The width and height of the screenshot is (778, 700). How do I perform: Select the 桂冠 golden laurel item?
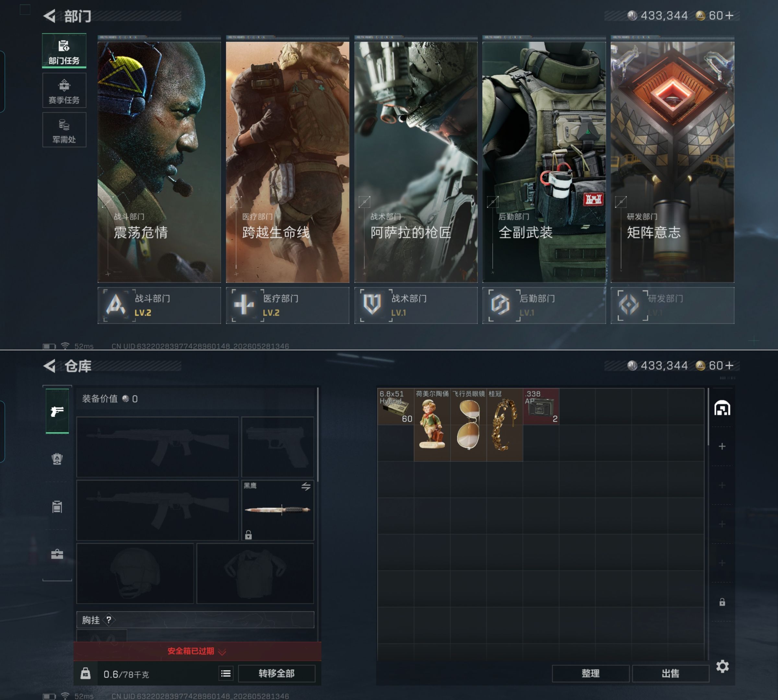(505, 425)
